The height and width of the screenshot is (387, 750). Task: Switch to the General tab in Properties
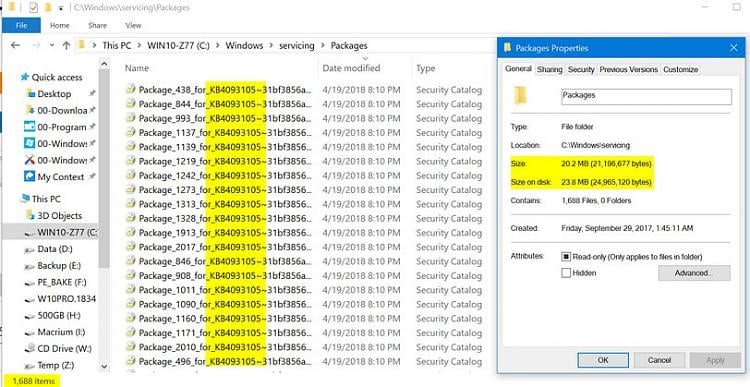(518, 69)
